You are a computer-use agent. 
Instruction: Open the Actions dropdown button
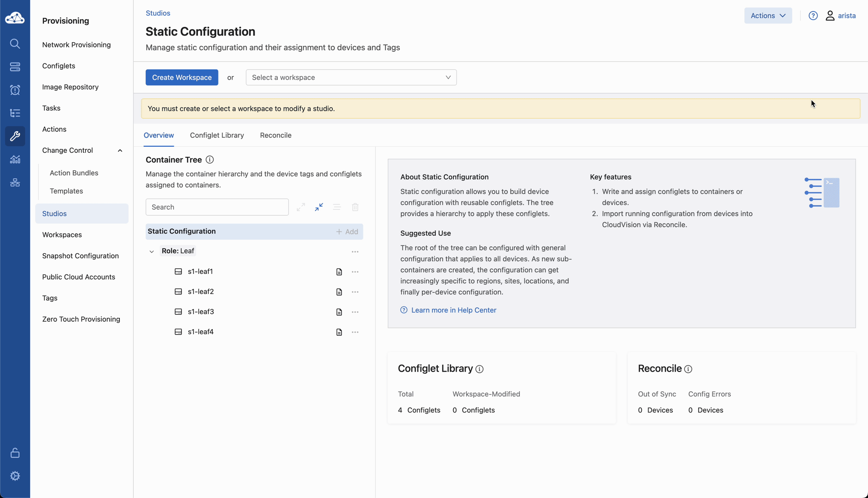click(x=768, y=16)
